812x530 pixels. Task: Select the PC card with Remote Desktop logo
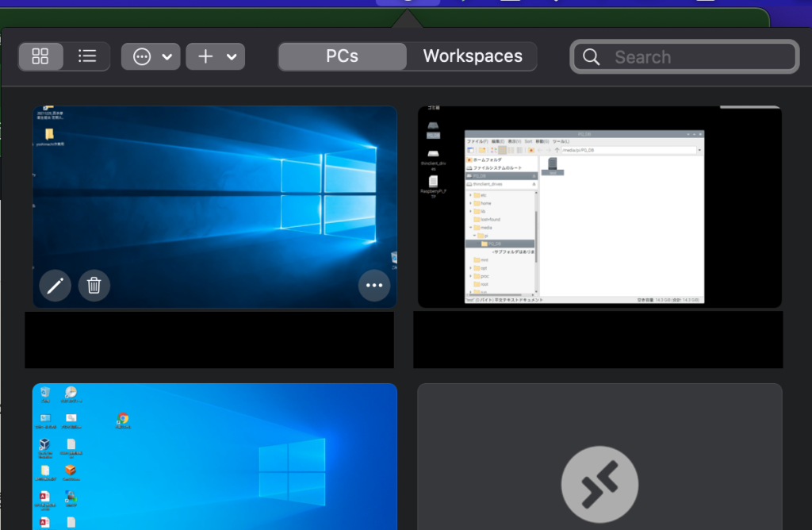(599, 456)
